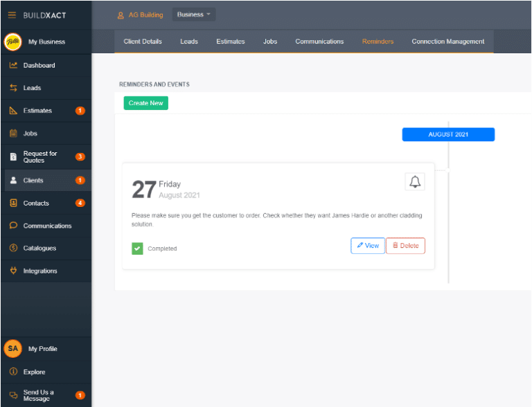This screenshot has height=407, width=532.
Task: Open My Business in the sidebar
Action: pyautogui.click(x=46, y=42)
